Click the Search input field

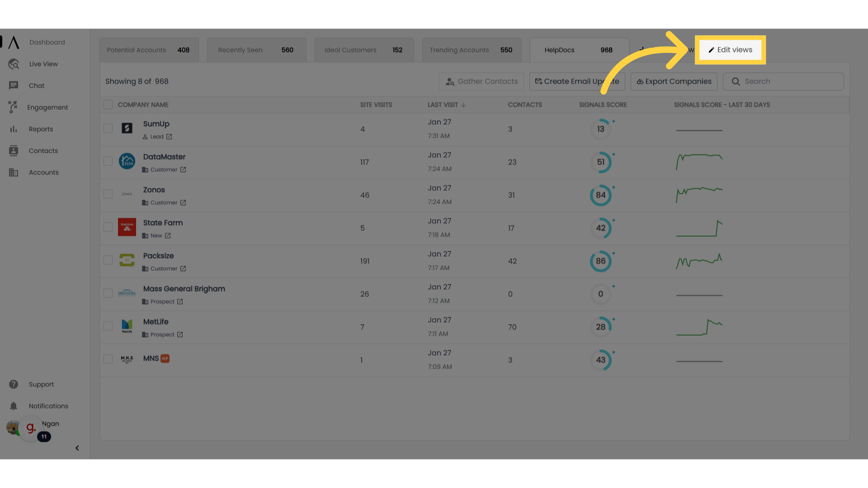pyautogui.click(x=783, y=81)
